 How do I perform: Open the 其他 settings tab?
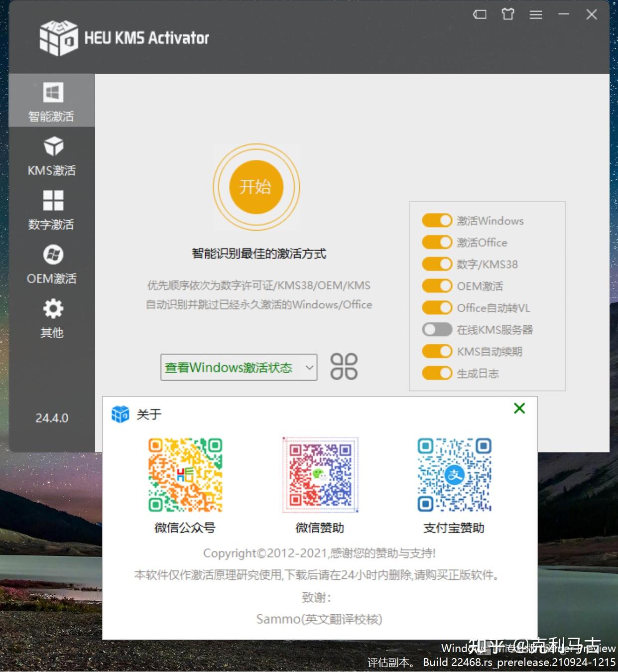(52, 318)
